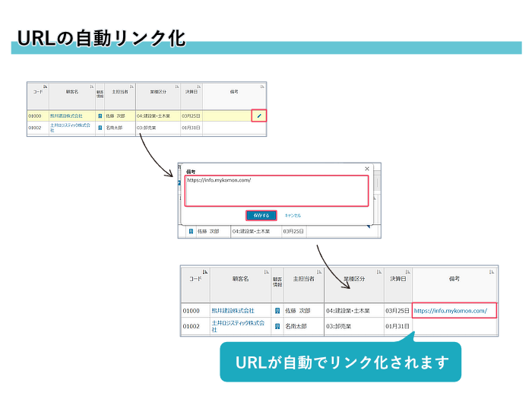
Task: Click the sort icon in lower table 決算日 header
Action: [x=408, y=272]
